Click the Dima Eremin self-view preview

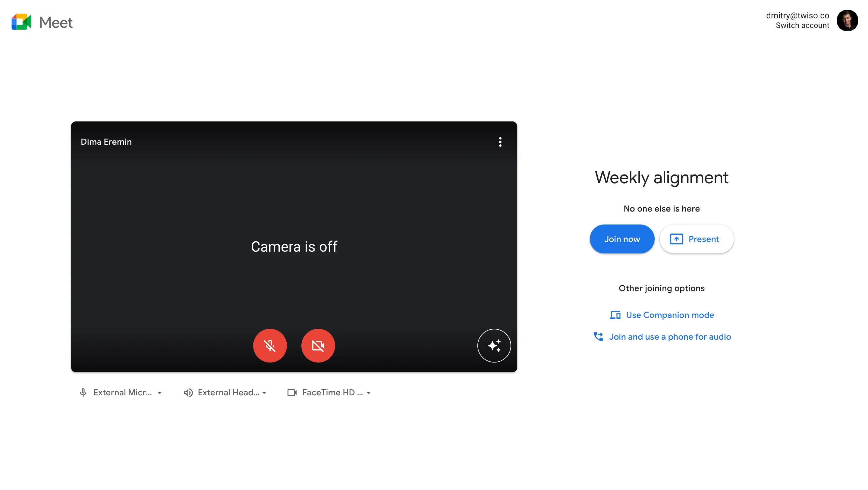pos(294,246)
